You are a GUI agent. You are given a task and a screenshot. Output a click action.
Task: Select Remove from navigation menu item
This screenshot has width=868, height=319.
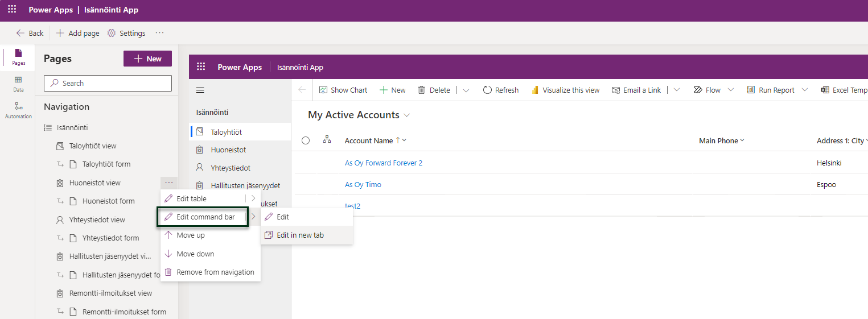(215, 272)
